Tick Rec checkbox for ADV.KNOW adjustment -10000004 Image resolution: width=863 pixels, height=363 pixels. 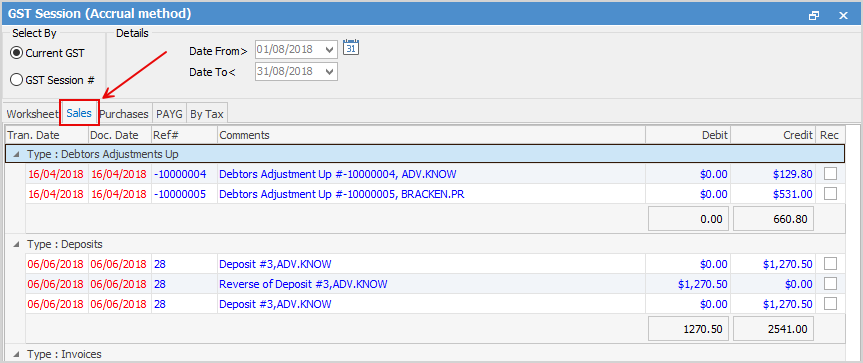[x=830, y=174]
